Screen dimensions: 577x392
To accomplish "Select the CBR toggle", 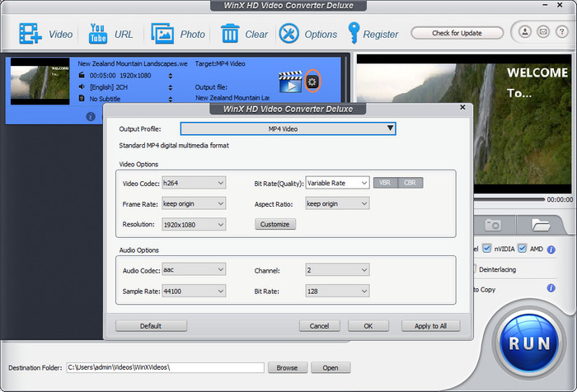I will coord(410,183).
